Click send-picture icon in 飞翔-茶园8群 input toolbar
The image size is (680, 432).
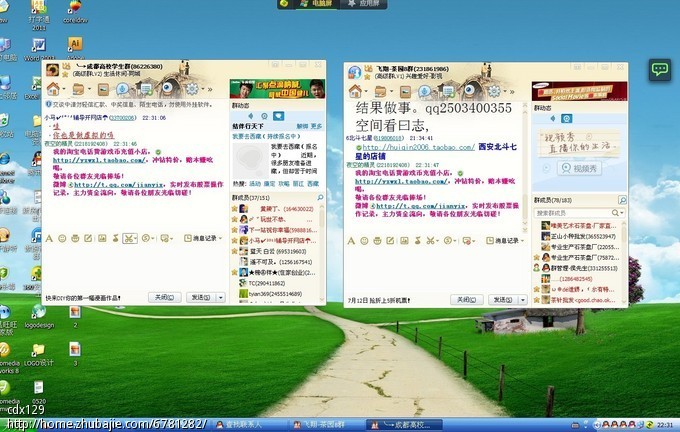[404, 240]
